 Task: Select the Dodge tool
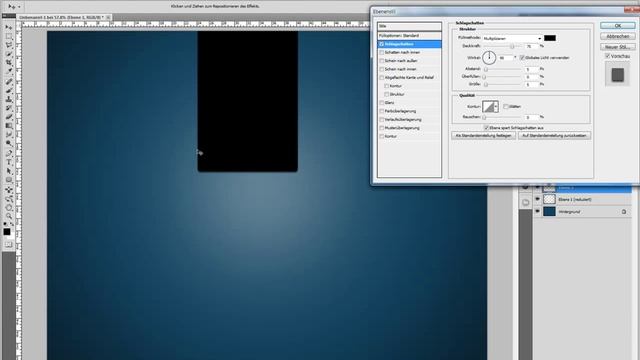[9, 144]
